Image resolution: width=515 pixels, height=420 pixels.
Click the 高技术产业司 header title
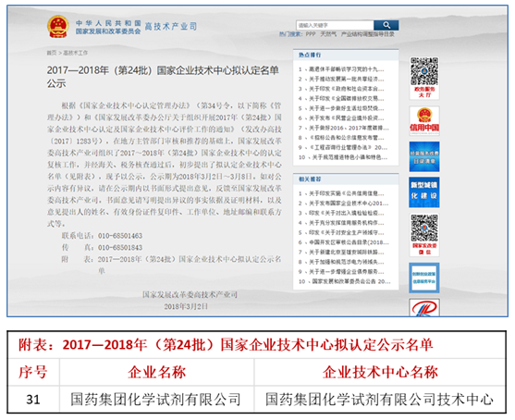tap(171, 26)
